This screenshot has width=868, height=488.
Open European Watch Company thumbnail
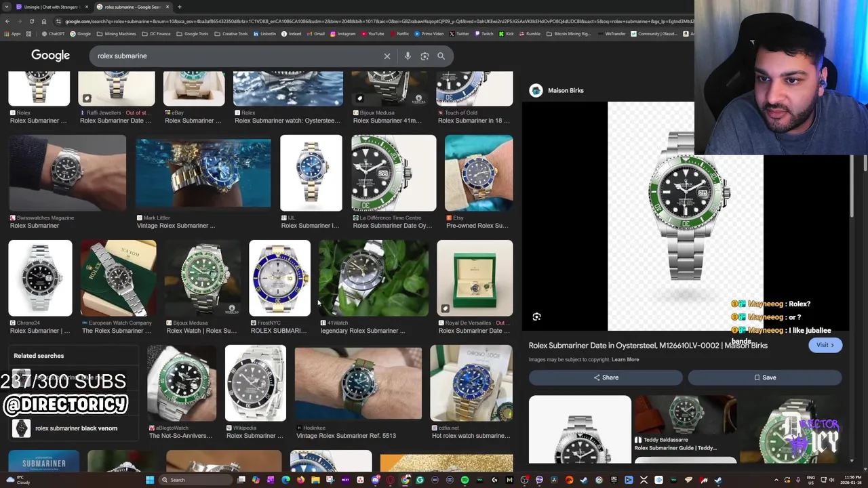click(118, 278)
